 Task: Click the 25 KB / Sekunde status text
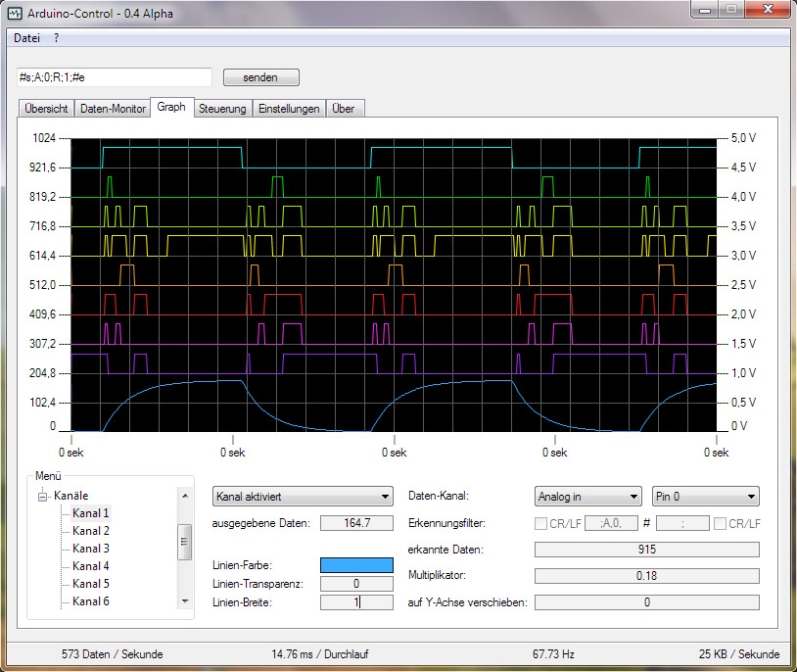coord(739,654)
